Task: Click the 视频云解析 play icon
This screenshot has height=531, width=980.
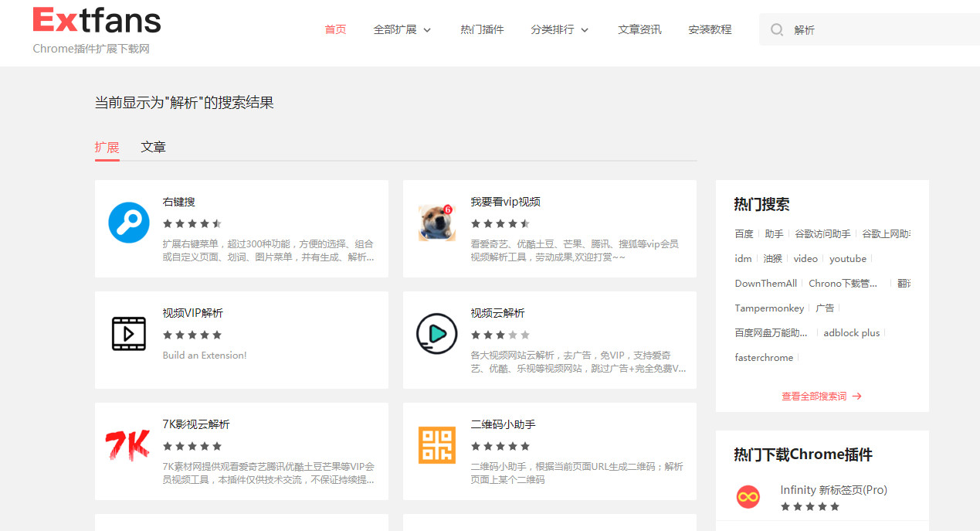Action: pos(436,334)
